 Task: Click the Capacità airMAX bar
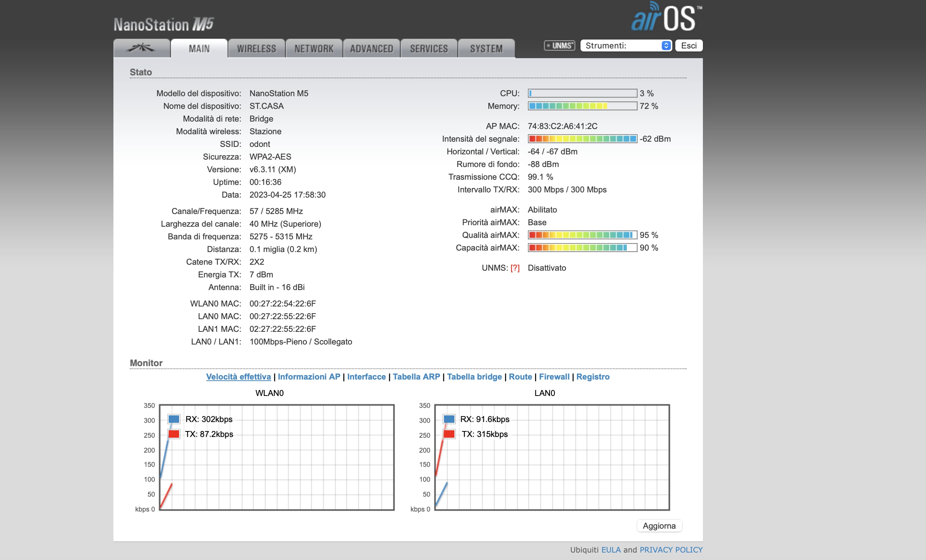point(582,248)
